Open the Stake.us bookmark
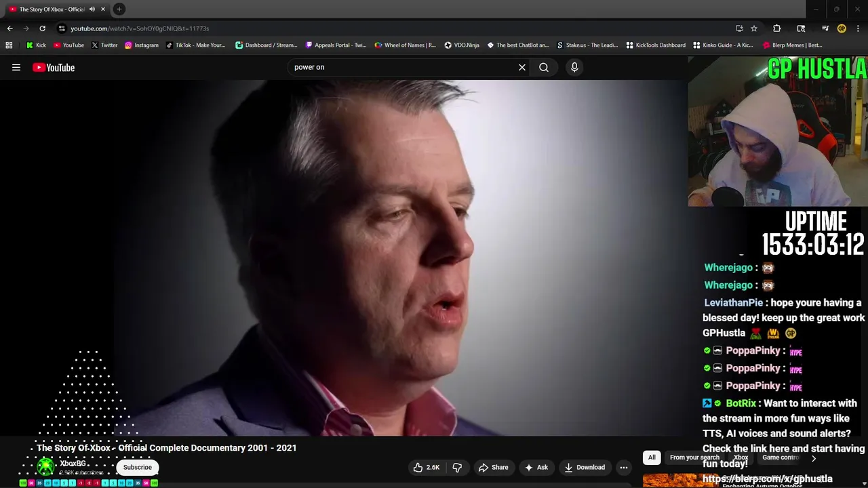Screen dimensions: 868x488 [x=587, y=45]
